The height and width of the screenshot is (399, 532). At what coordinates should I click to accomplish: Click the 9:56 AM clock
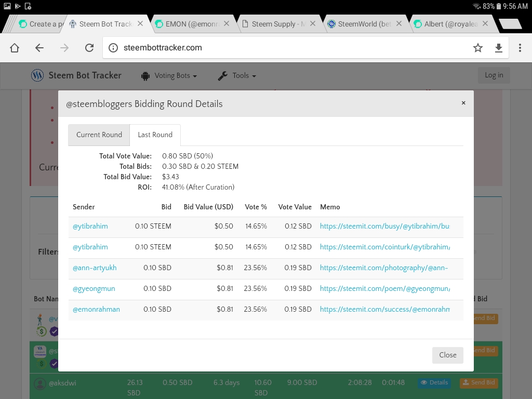coord(515,6)
